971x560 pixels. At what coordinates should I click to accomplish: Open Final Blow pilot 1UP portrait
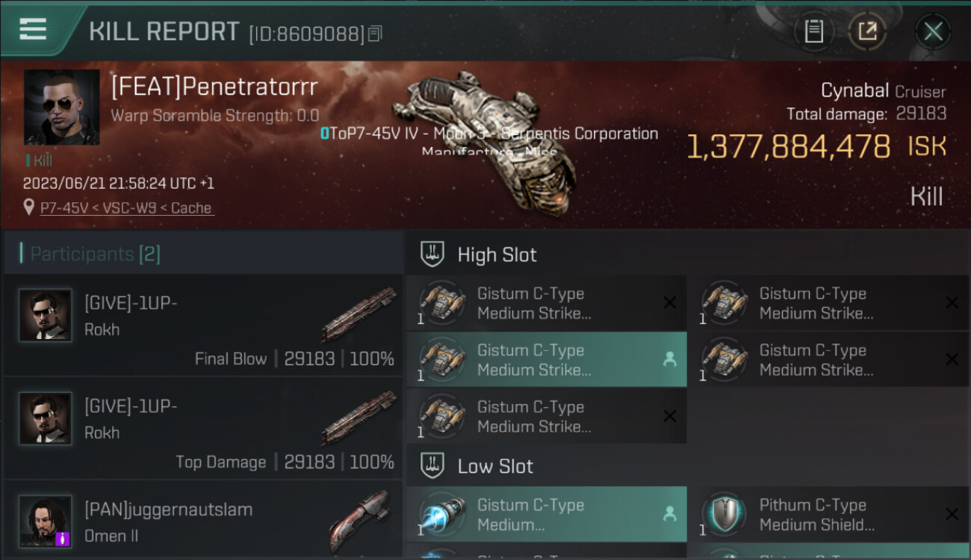45,315
